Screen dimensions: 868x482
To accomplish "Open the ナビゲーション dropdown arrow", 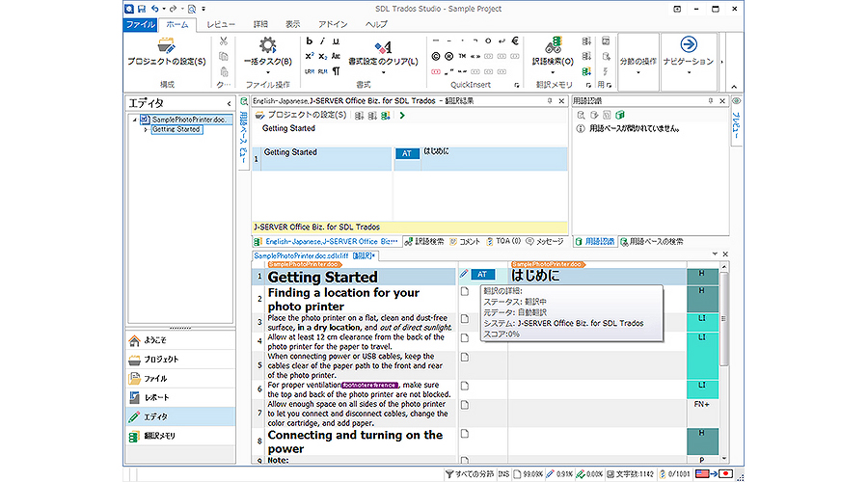I will pyautogui.click(x=689, y=73).
